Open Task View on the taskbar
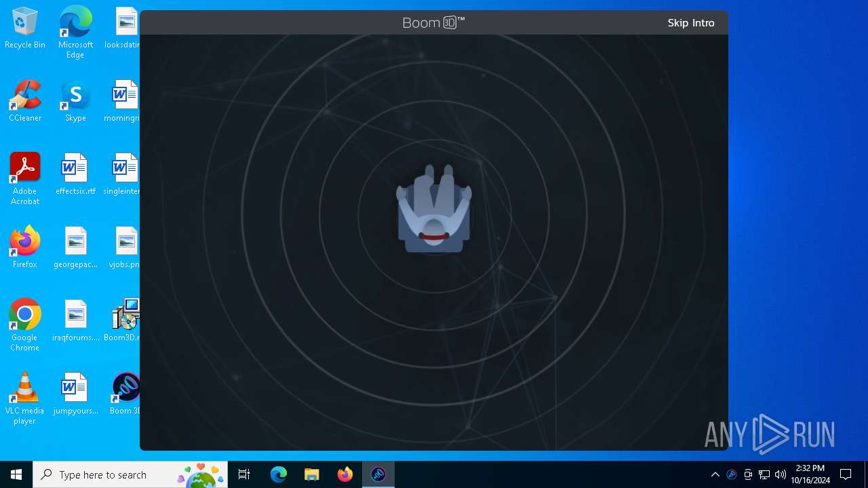Viewport: 868px width, 488px height. click(x=244, y=474)
